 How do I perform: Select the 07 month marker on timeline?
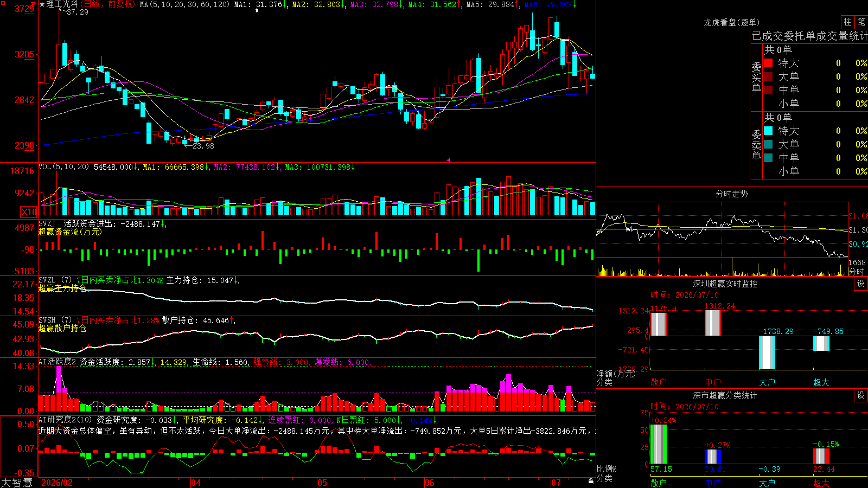click(556, 483)
